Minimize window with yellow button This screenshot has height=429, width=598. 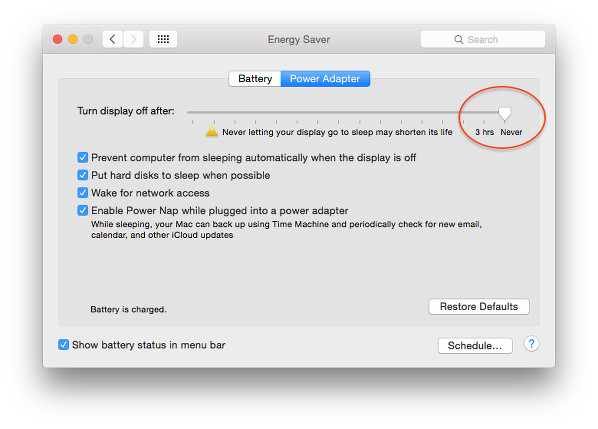[x=73, y=39]
